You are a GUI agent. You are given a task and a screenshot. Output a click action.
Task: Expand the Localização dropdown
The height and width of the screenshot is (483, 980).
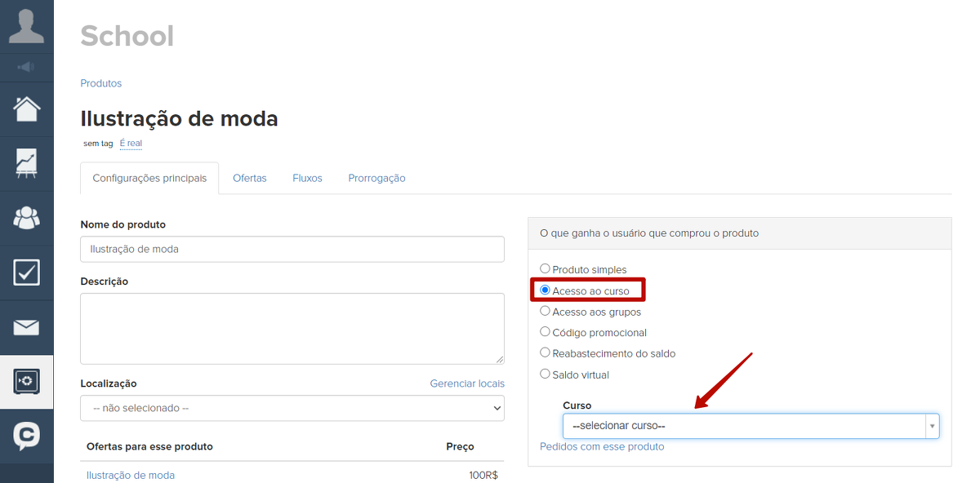(292, 408)
